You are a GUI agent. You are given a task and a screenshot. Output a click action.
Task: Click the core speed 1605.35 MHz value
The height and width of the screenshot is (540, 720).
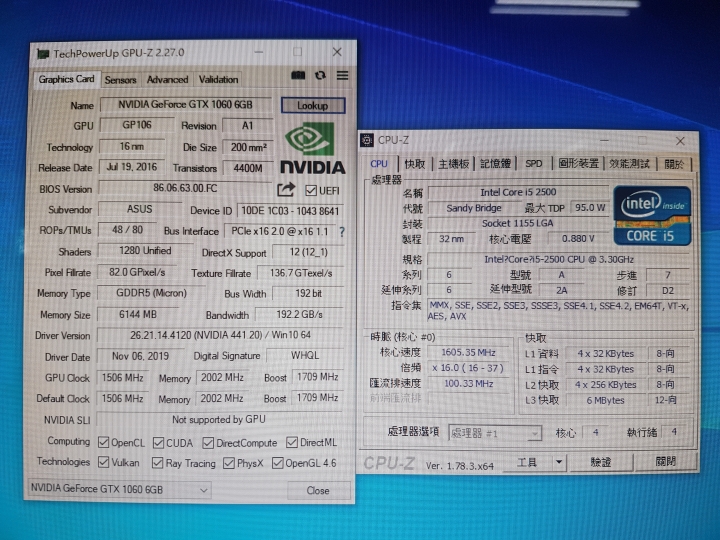click(468, 353)
